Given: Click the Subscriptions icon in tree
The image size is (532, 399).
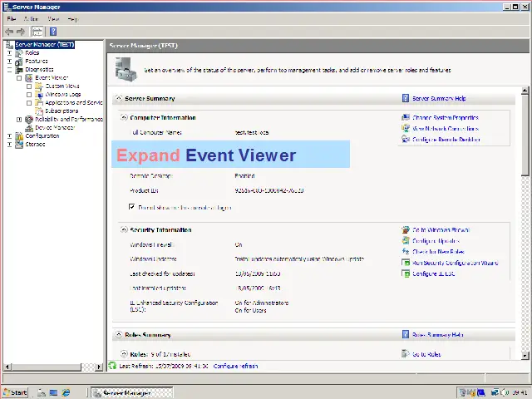Looking at the screenshot, I should click(39, 111).
